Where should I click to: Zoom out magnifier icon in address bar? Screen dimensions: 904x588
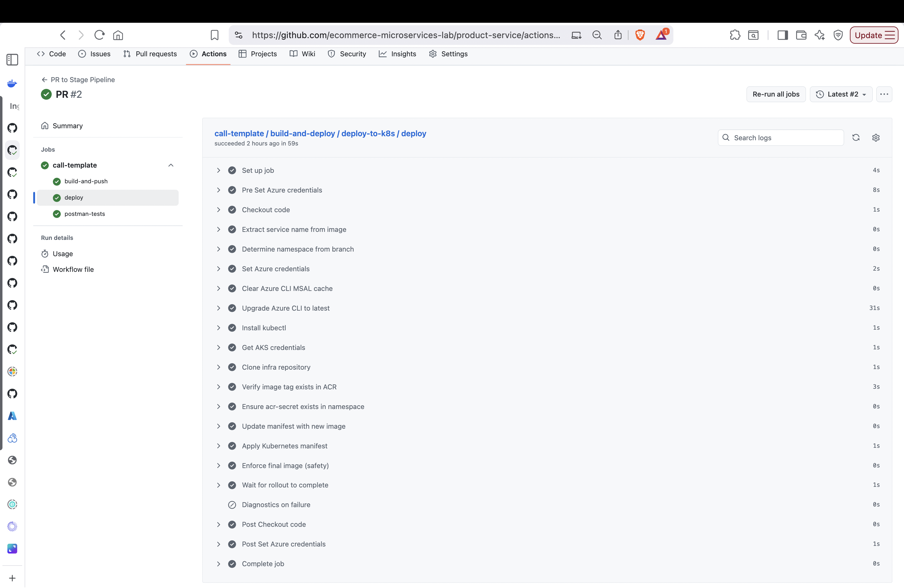[x=597, y=35]
